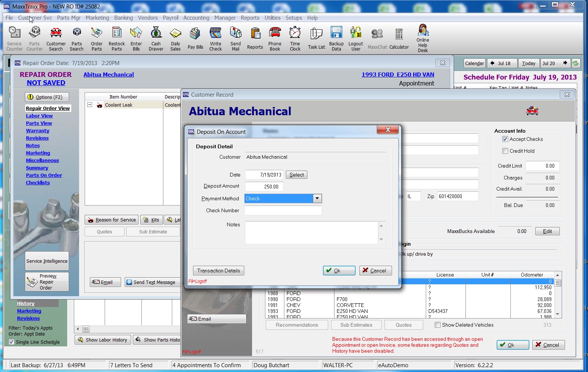This screenshot has height=372, width=588.
Task: Expand the Payment Method dropdown
Action: tap(317, 198)
